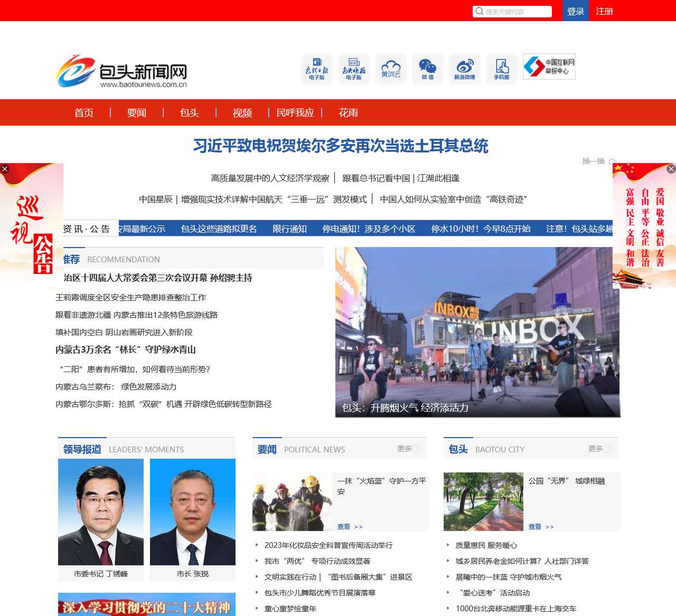Open 城乡居民养老金如何计算 article
This screenshot has width=676, height=616.
tap(522, 561)
